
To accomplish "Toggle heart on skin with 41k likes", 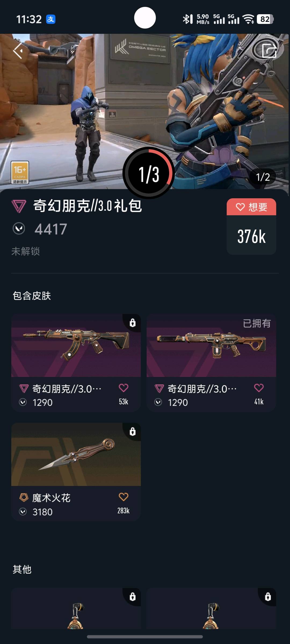I will [259, 388].
